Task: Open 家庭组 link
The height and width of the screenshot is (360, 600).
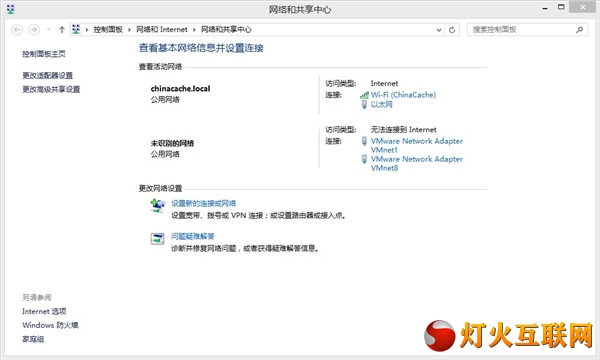Action: tap(33, 339)
